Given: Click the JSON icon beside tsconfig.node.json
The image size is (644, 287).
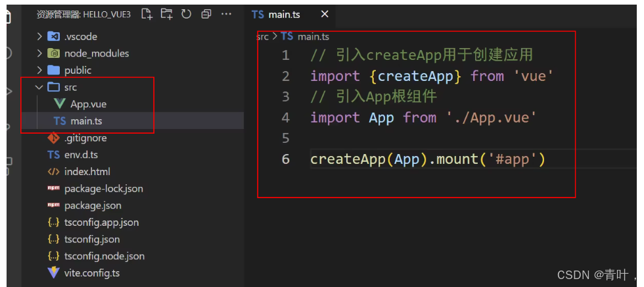Looking at the screenshot, I should [x=54, y=256].
